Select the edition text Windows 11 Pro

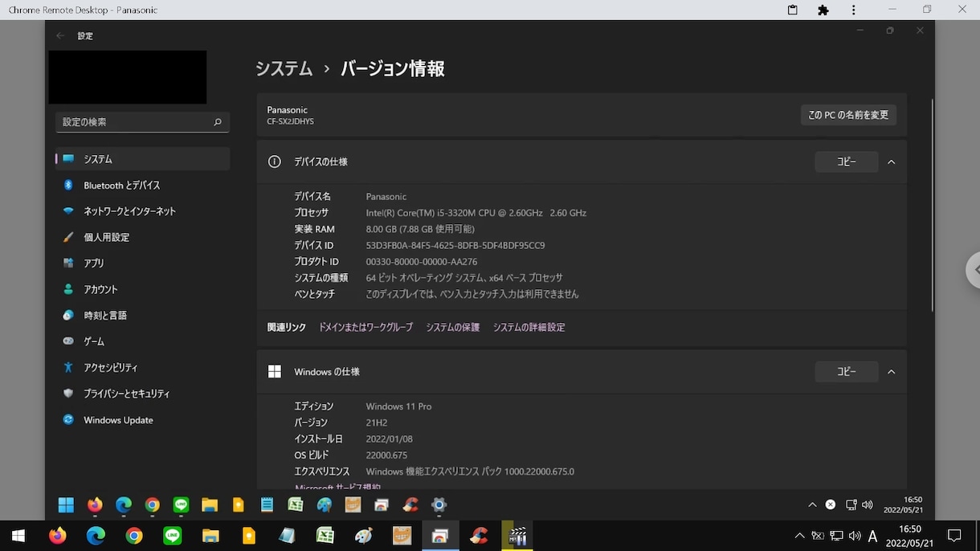[398, 406]
